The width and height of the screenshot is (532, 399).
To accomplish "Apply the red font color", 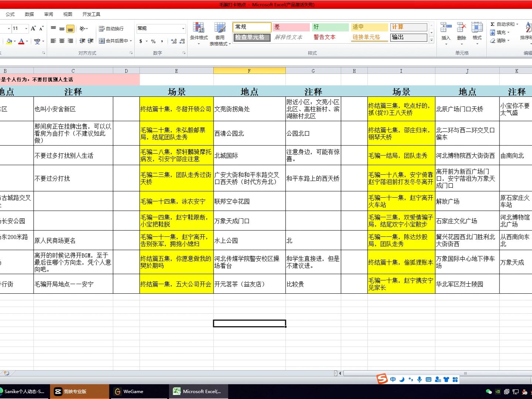I will [21, 41].
